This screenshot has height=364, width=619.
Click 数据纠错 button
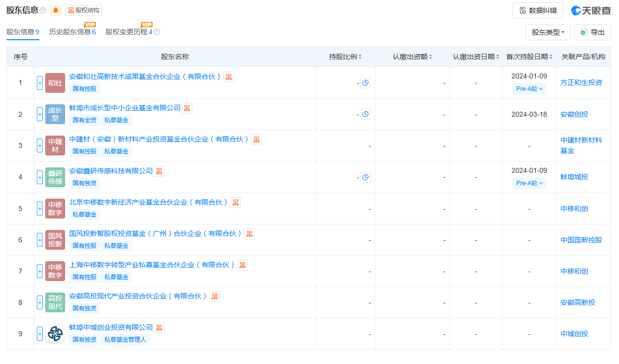pyautogui.click(x=538, y=10)
